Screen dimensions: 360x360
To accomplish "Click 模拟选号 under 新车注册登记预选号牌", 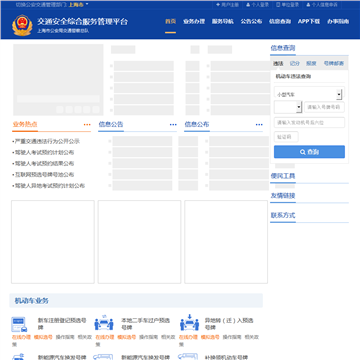I will tap(43, 337).
